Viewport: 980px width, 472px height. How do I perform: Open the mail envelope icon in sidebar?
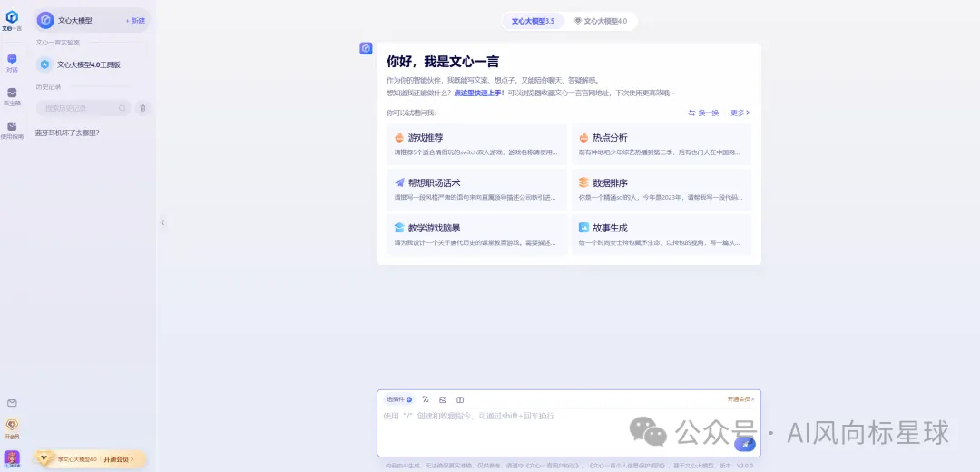[12, 403]
